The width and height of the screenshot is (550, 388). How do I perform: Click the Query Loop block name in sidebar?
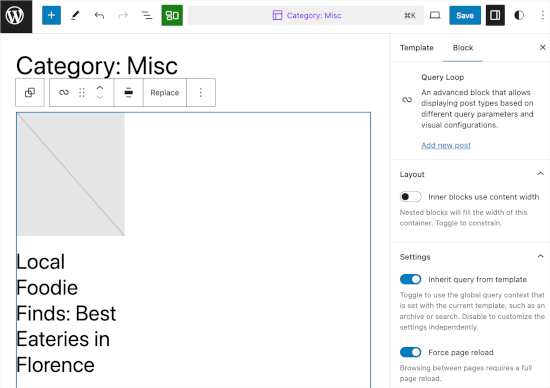pos(442,77)
